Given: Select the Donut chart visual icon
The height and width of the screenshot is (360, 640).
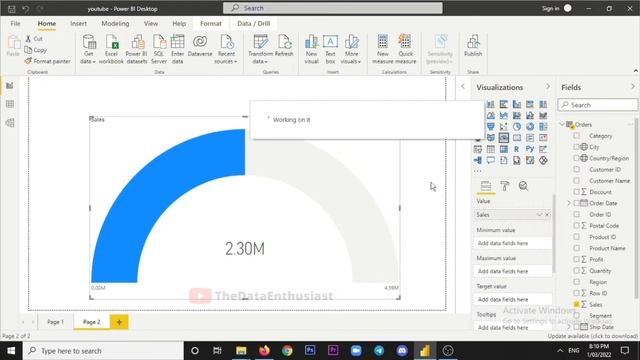Looking at the screenshot, I should [530, 127].
